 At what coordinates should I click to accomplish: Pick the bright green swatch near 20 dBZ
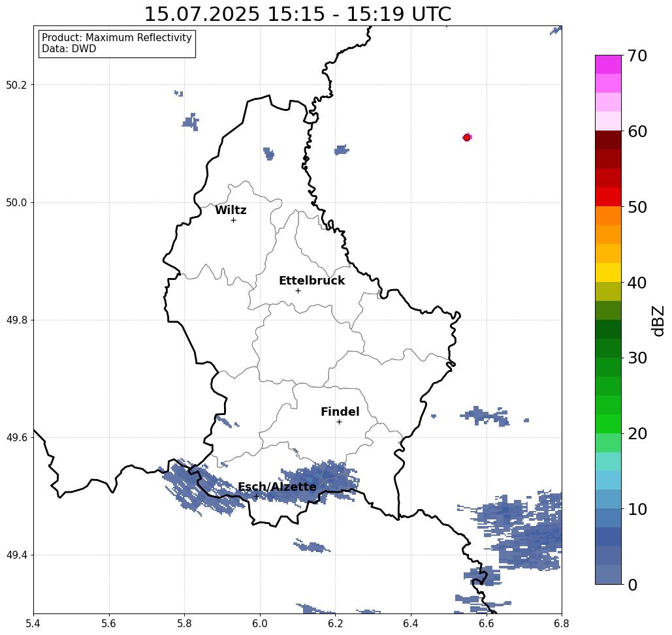[x=608, y=424]
